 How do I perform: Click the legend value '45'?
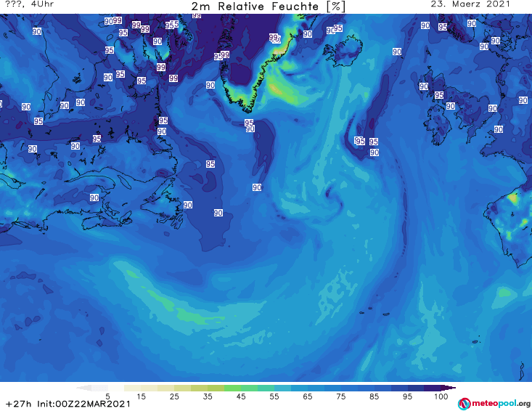coord(241,396)
